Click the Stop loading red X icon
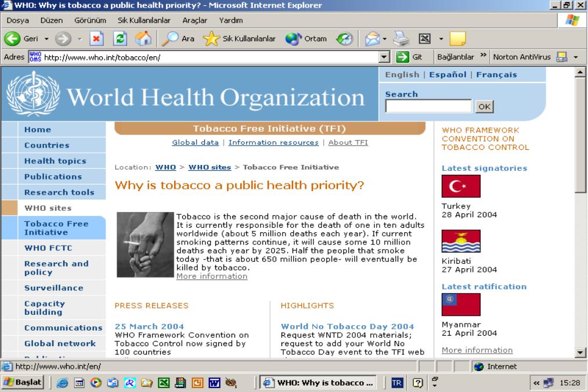This screenshot has height=392, width=588. click(x=96, y=39)
